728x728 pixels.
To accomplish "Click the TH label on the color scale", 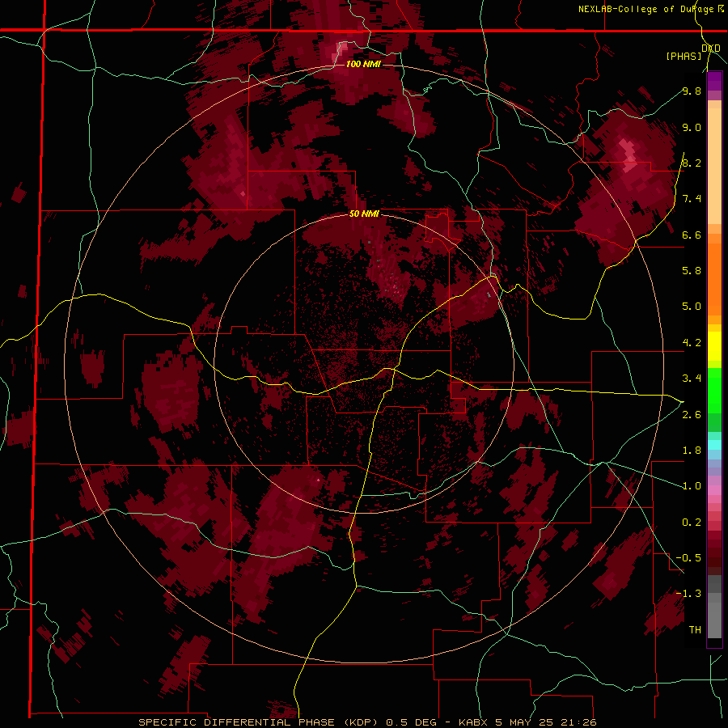I will coord(695,630).
